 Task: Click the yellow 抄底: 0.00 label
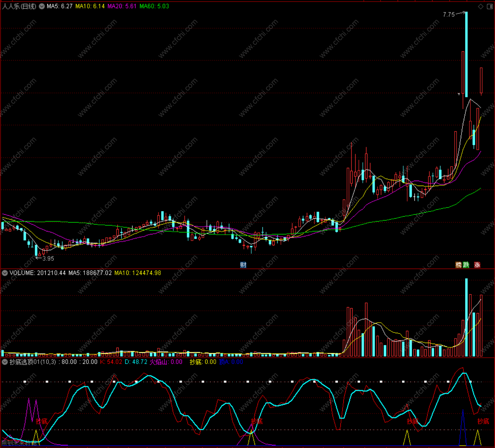[203, 362]
